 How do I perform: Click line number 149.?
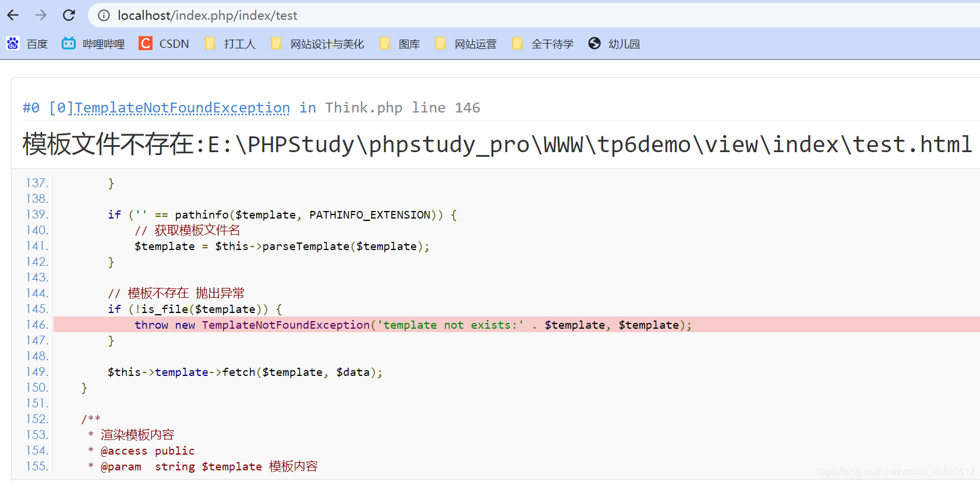point(37,372)
